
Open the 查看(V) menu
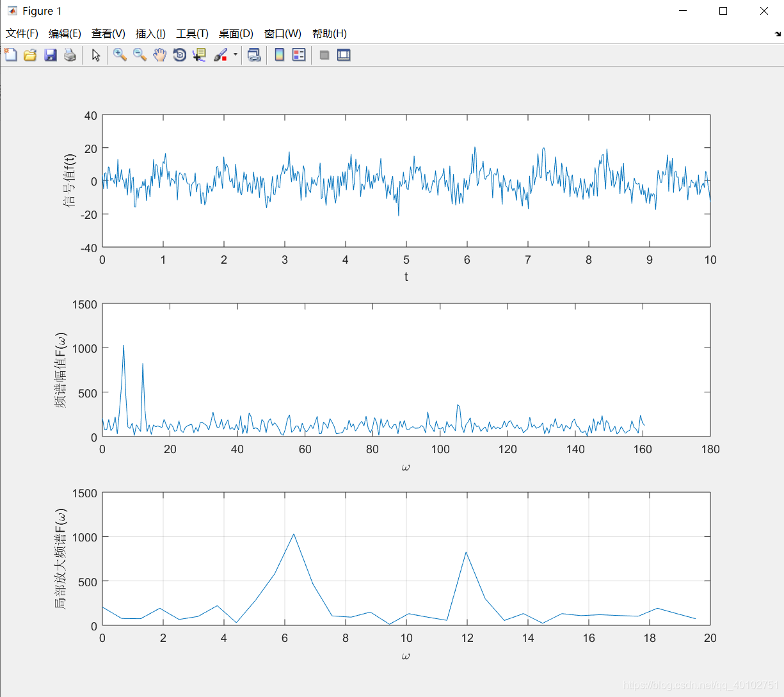coord(108,33)
